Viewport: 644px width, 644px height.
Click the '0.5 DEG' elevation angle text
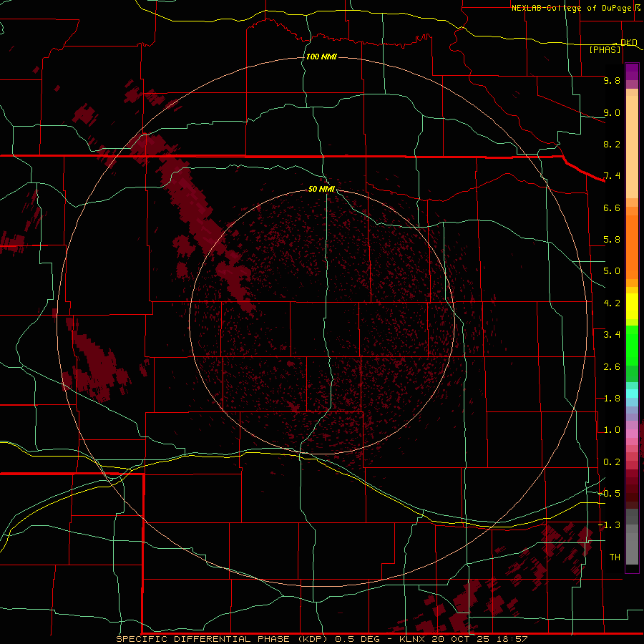click(x=357, y=639)
